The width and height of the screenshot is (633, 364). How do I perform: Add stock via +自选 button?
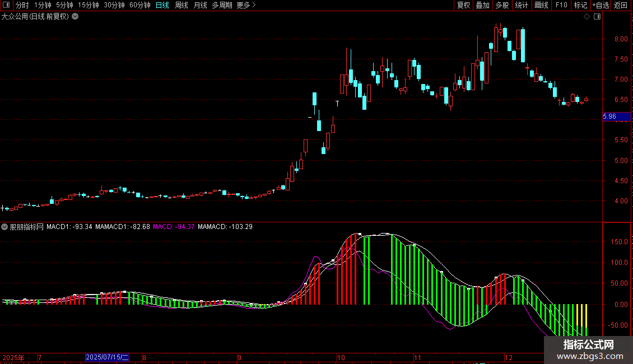coord(601,5)
